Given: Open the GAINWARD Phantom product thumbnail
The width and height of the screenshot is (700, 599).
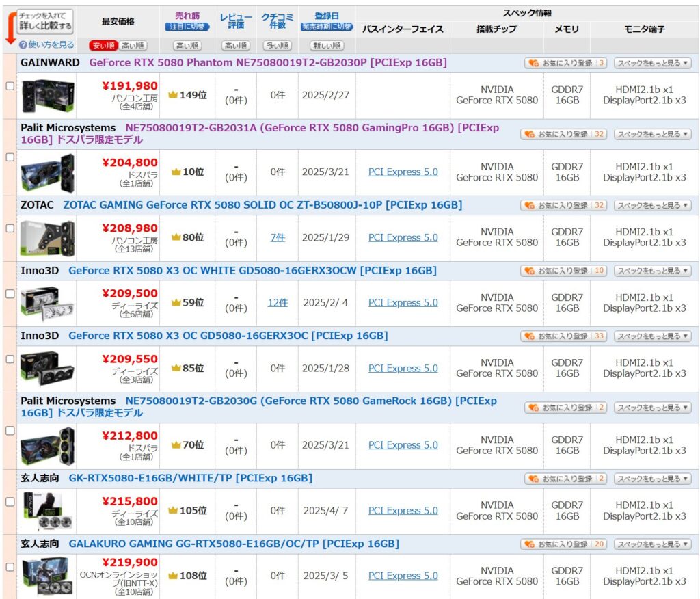Looking at the screenshot, I should (47, 96).
